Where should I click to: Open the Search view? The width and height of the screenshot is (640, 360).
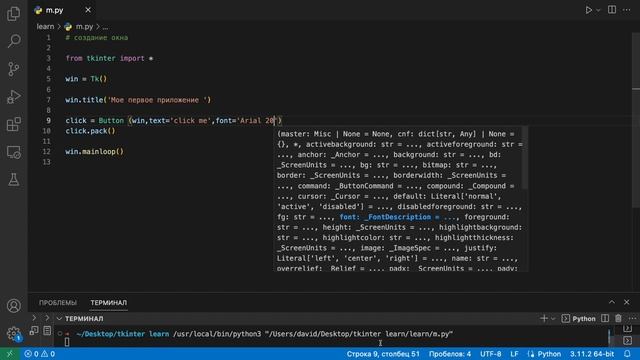coord(13,41)
